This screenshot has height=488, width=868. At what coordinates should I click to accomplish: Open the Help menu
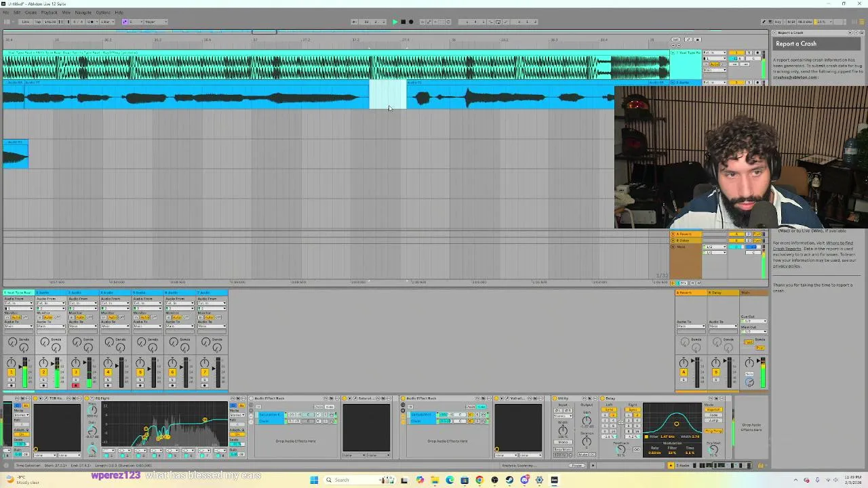coord(119,12)
